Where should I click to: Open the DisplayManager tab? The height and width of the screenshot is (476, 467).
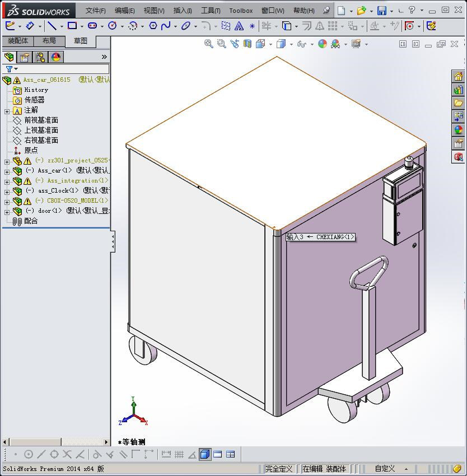pos(56,57)
